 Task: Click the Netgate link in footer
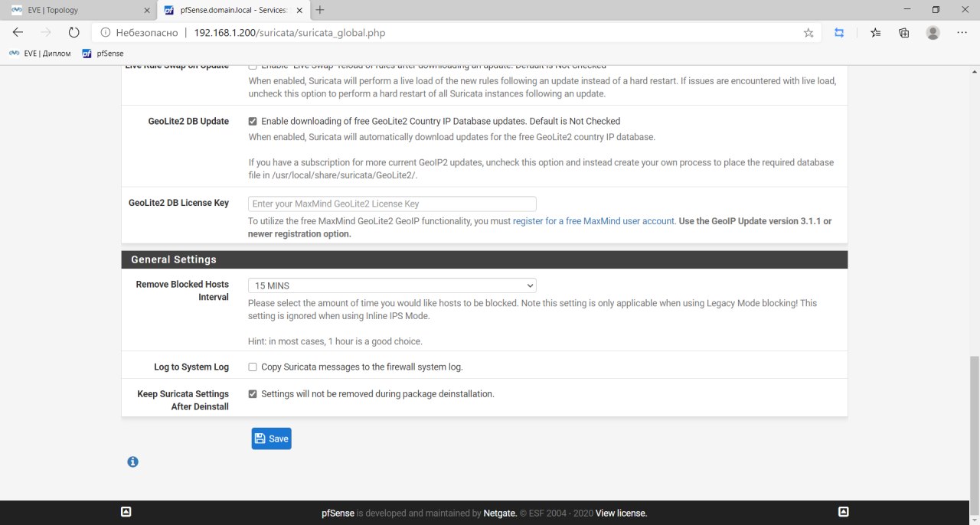500,513
